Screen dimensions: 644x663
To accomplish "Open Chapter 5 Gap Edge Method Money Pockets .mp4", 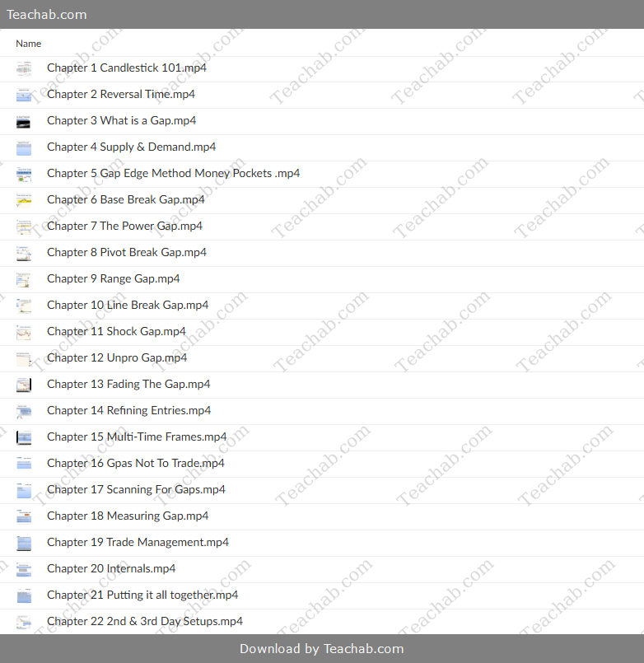I will click(x=174, y=173).
